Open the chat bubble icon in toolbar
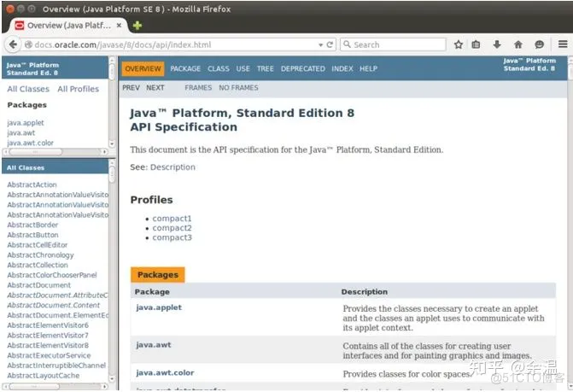This screenshot has width=573, height=392. click(x=539, y=44)
